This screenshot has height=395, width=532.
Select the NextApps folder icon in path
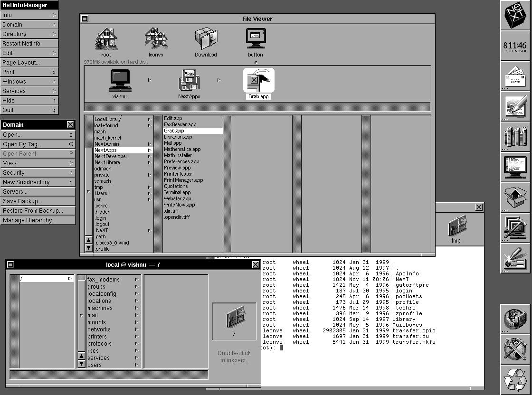189,81
